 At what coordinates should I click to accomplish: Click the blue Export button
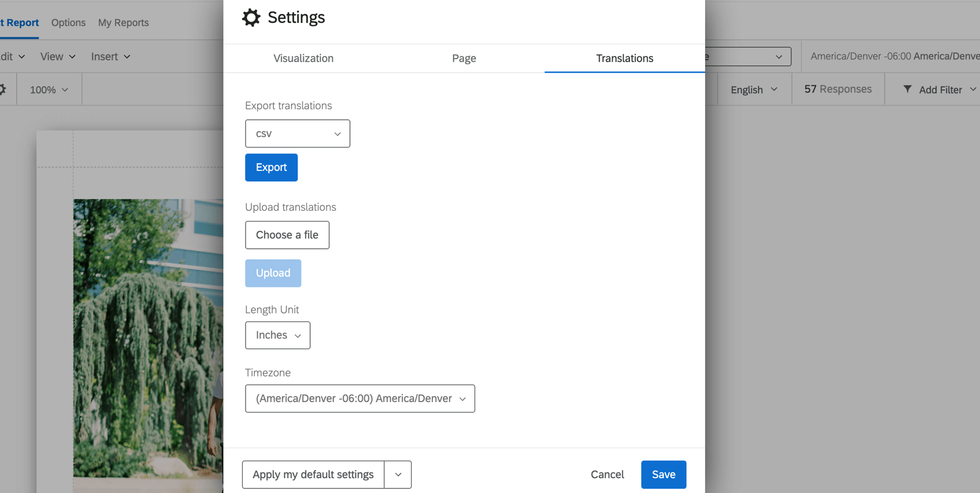click(271, 168)
